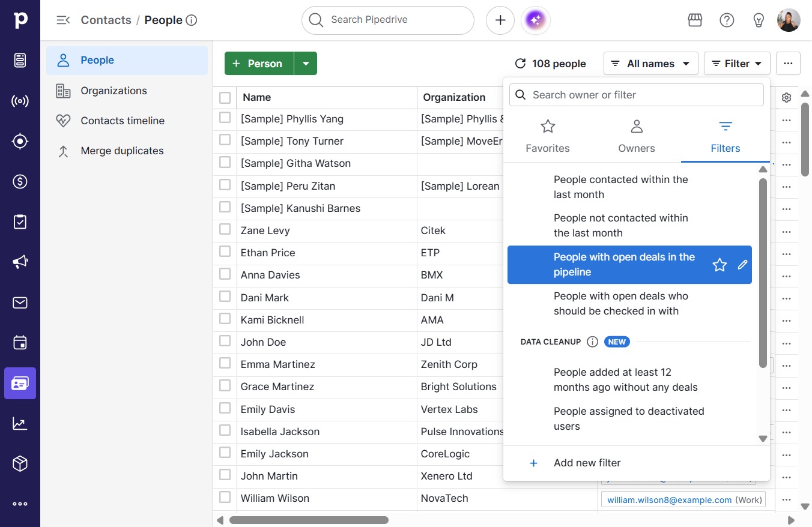Open the lightbulb tips icon
This screenshot has width=812, height=527.
point(759,20)
